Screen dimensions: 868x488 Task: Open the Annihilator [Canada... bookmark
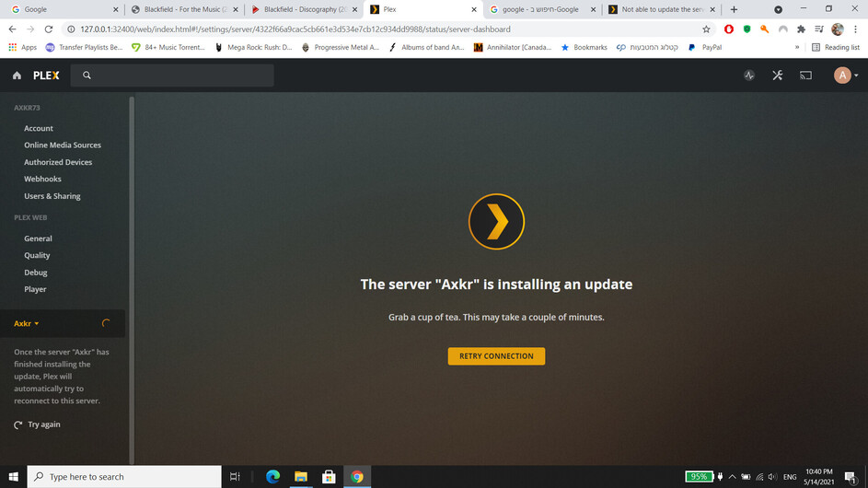tap(513, 48)
